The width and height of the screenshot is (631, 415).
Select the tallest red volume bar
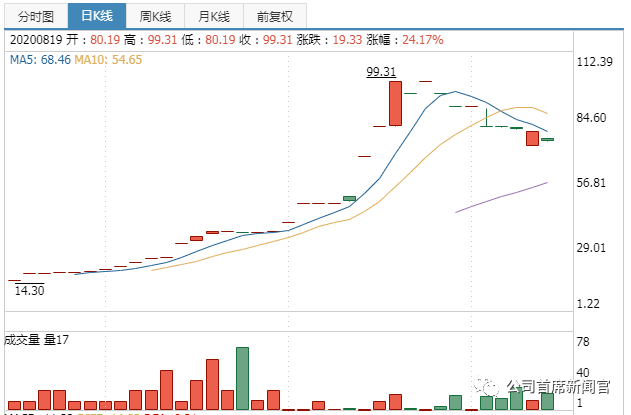[212, 384]
